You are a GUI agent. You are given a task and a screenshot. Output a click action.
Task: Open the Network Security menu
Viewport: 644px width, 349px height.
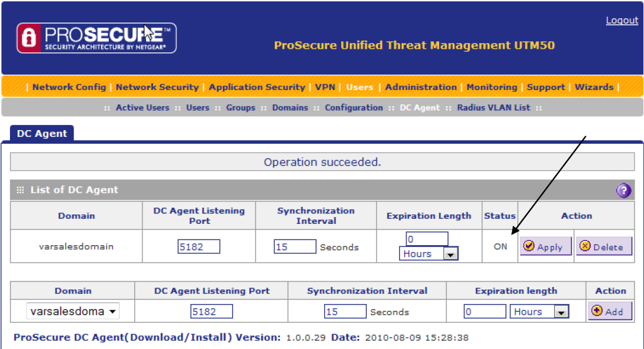pos(157,87)
